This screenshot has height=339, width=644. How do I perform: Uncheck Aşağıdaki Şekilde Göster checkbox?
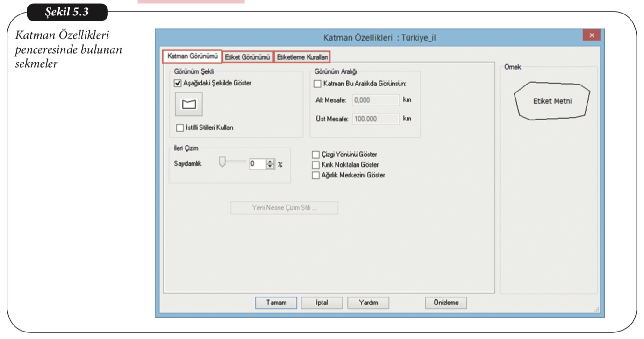point(178,84)
